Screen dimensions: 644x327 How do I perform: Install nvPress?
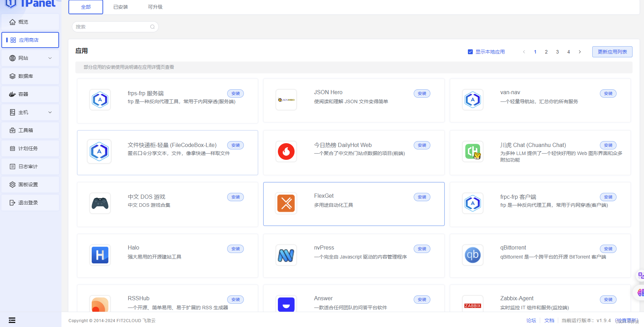click(x=422, y=249)
